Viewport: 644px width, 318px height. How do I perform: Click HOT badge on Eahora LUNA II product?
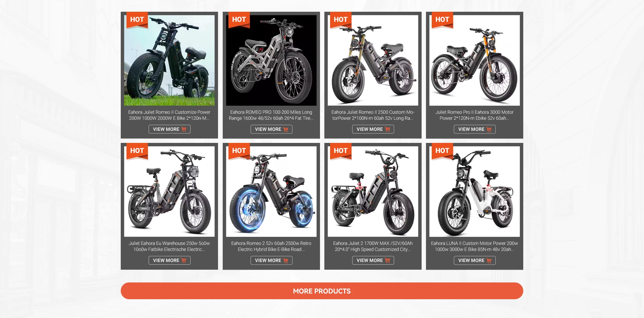(442, 151)
